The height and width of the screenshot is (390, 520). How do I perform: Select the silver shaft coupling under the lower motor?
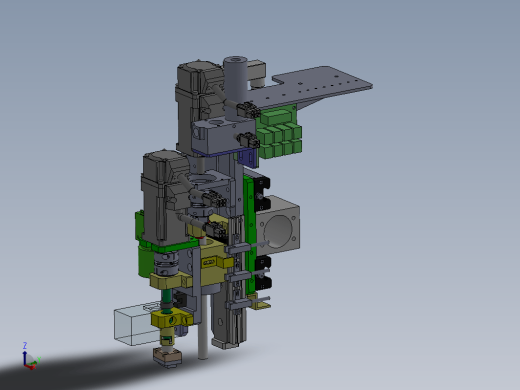point(165,263)
